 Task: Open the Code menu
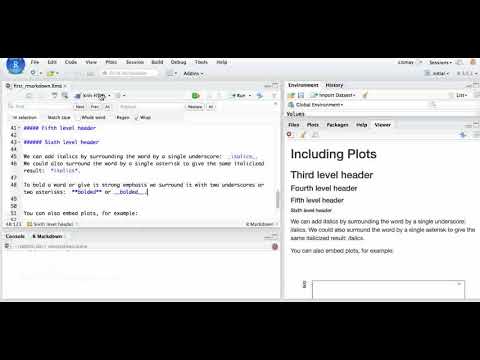coord(71,62)
